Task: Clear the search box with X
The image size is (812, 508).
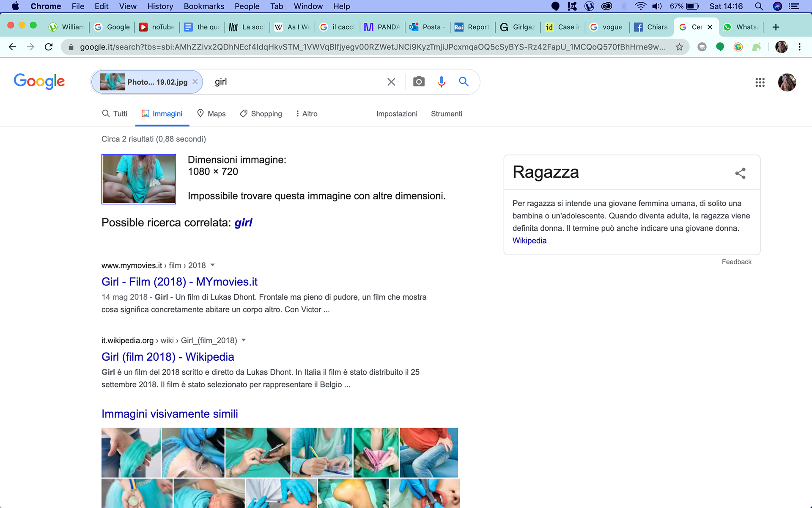Action: (x=391, y=82)
